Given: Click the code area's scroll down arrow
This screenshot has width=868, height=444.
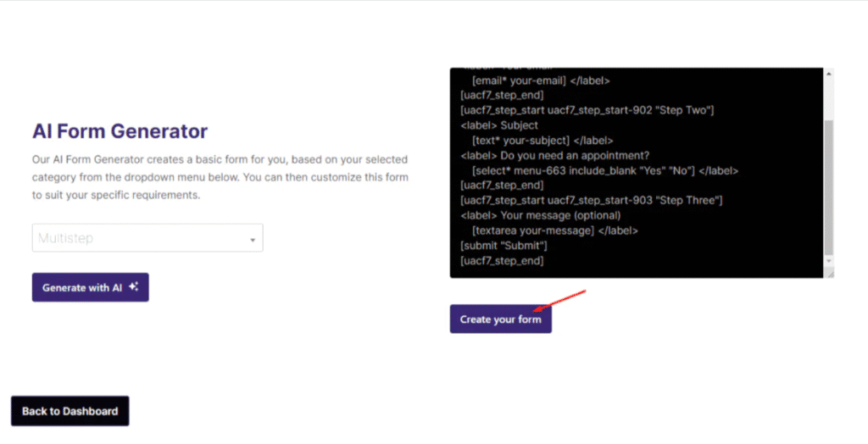Looking at the screenshot, I should pyautogui.click(x=829, y=261).
